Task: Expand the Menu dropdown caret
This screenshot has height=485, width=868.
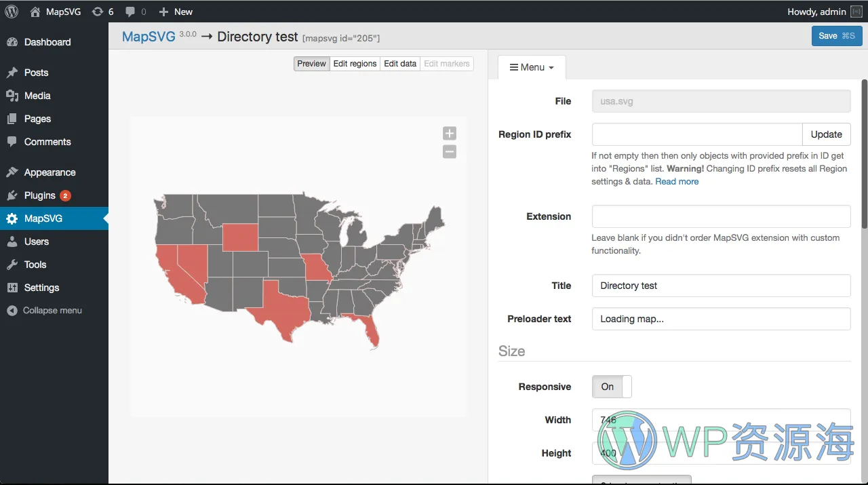Action: (x=551, y=68)
